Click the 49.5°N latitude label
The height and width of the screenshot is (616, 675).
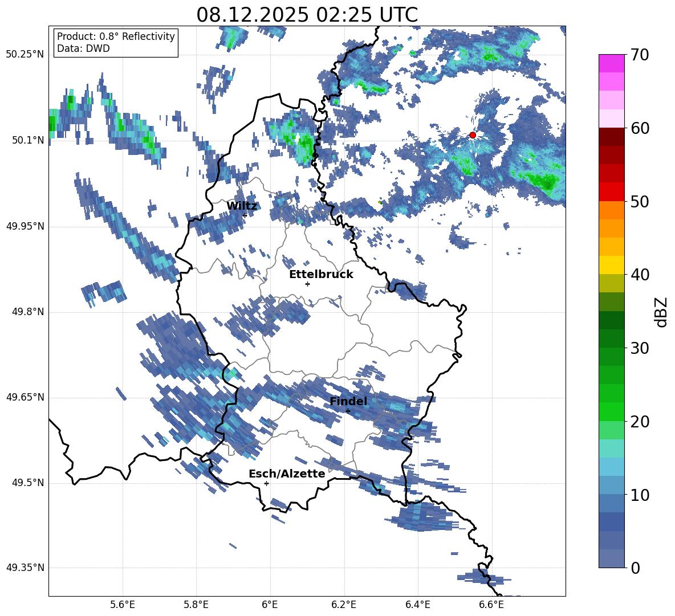point(28,483)
